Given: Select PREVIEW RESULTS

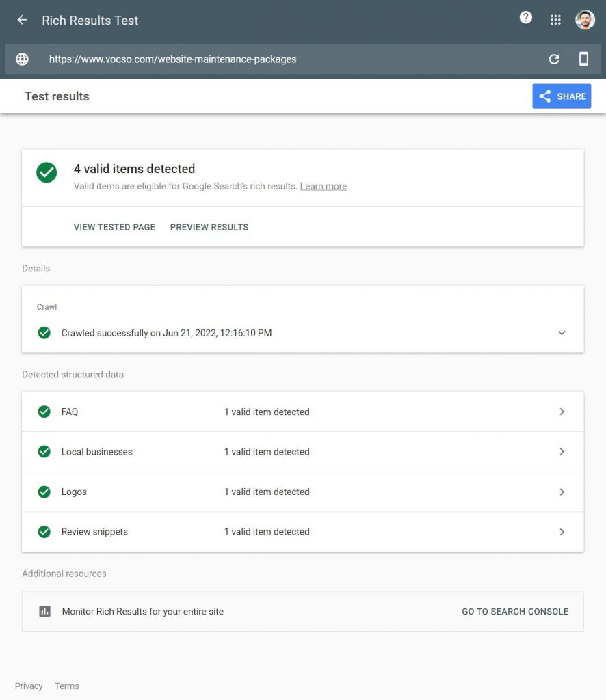Looking at the screenshot, I should (x=209, y=227).
